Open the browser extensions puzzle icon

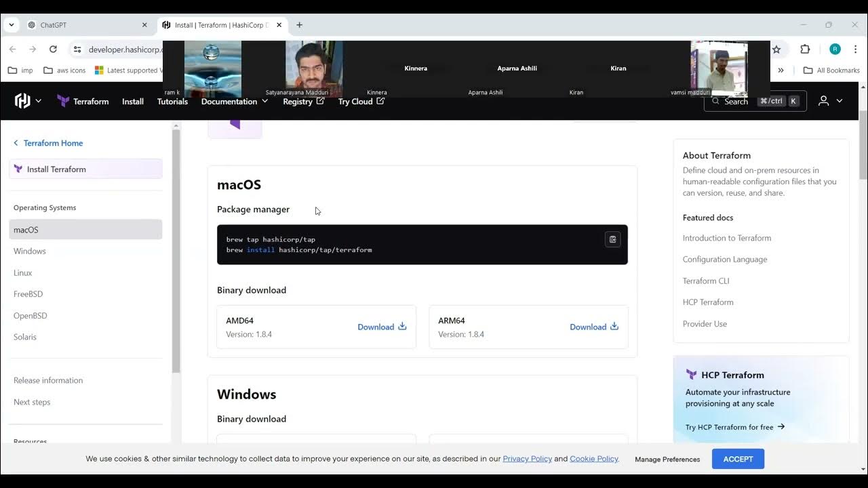pyautogui.click(x=805, y=49)
